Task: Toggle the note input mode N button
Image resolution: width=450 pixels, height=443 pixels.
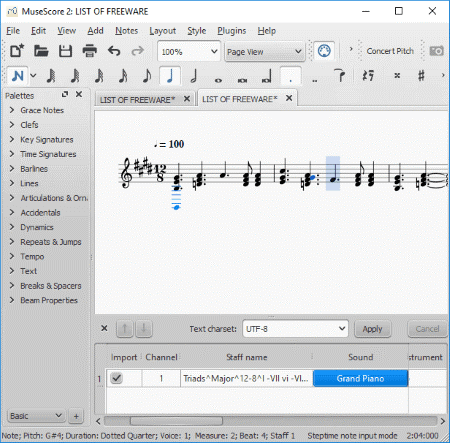Action: tap(18, 76)
